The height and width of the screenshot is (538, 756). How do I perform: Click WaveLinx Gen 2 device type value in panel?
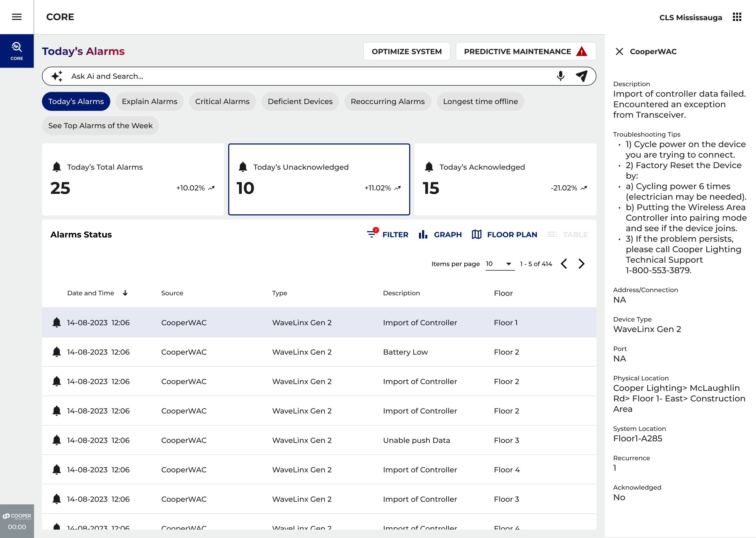647,329
